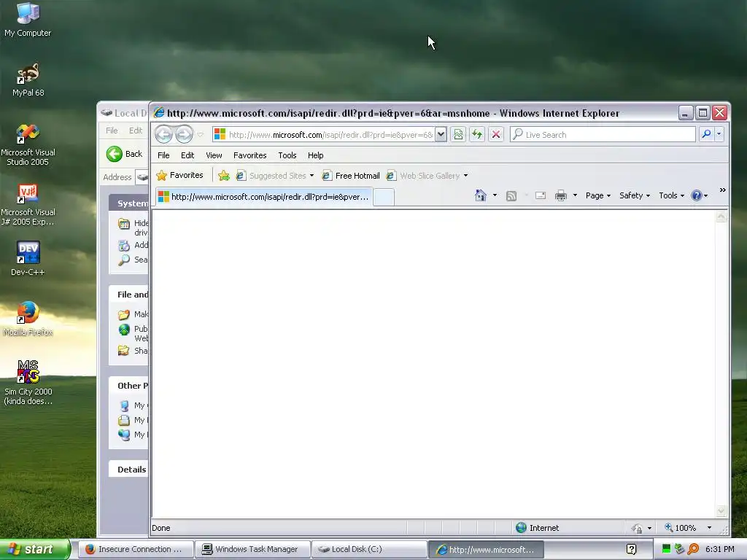Click the Live Search magnifier button
This screenshot has width=747, height=560.
[706, 135]
